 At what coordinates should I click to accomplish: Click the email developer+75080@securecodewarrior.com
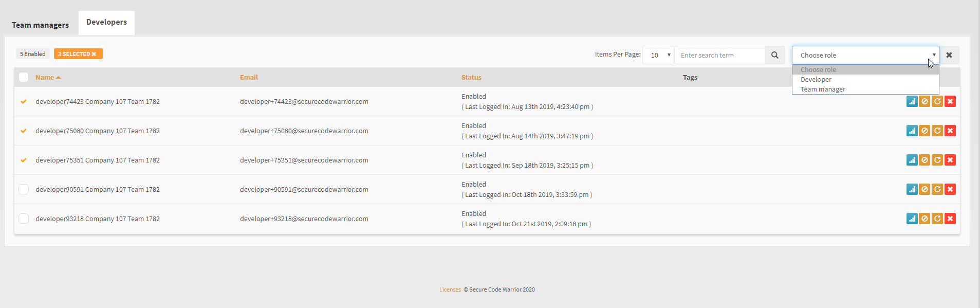click(304, 131)
